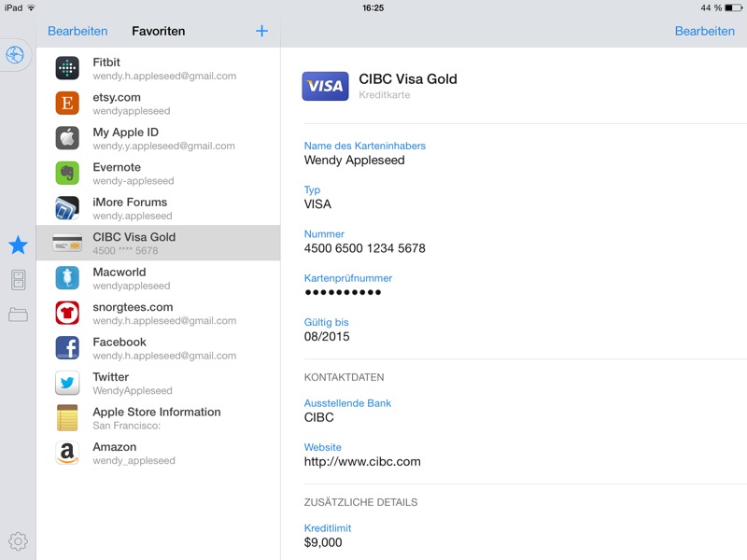Open the Apple Store Information note
747x560 pixels.
pos(157,418)
